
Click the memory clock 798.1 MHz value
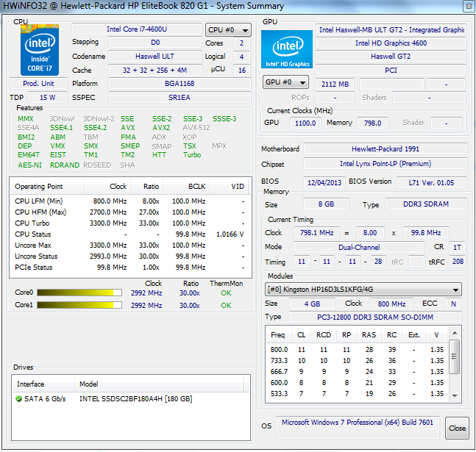(316, 233)
